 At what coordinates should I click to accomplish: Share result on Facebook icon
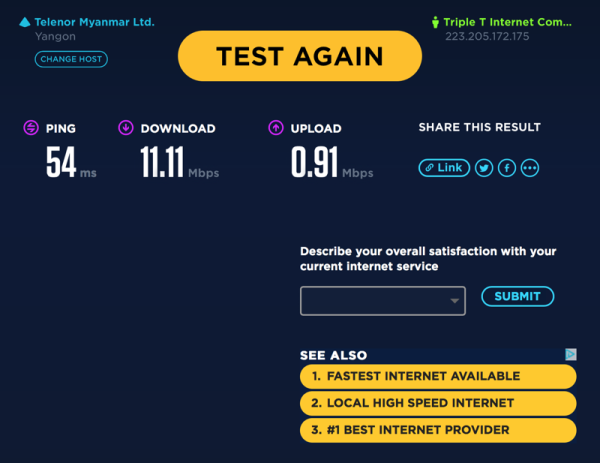(x=507, y=168)
